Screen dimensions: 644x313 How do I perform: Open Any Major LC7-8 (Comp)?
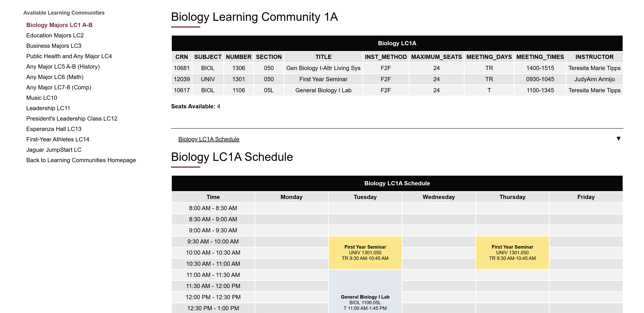pyautogui.click(x=59, y=87)
